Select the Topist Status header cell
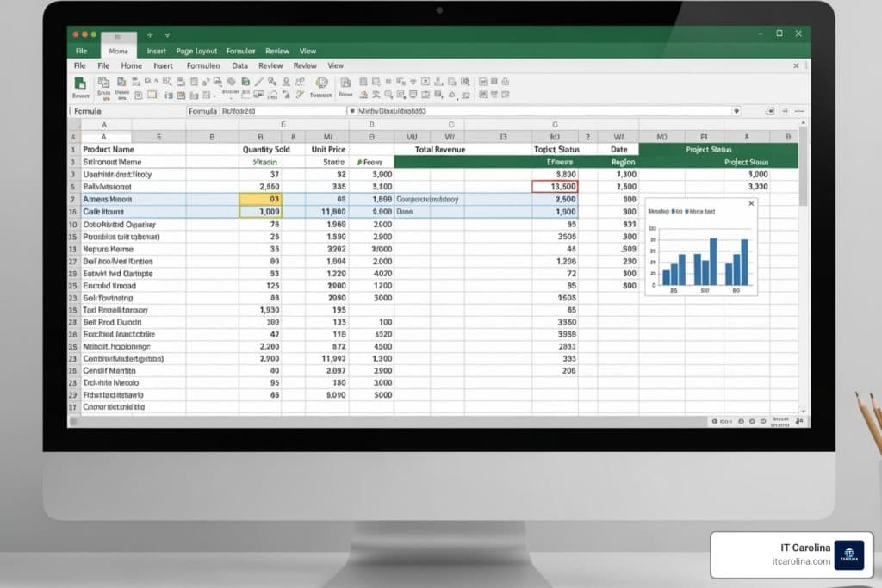This screenshot has height=588, width=882. [556, 150]
